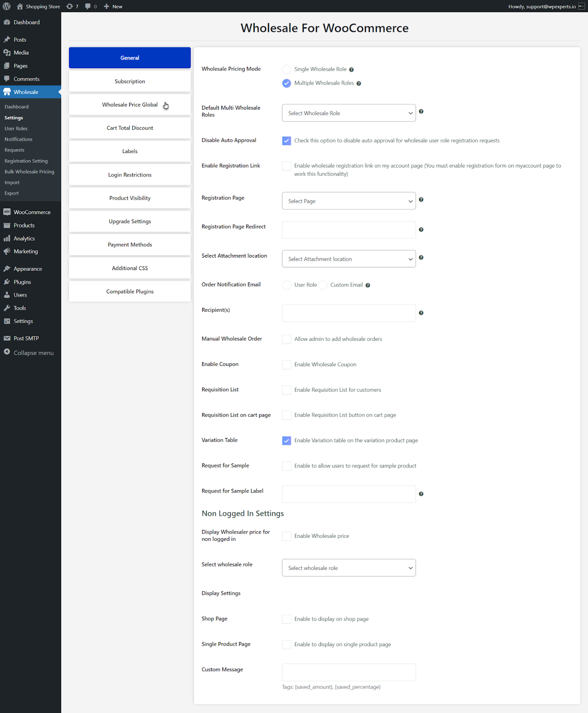This screenshot has height=713, width=588.
Task: Open the Product Visibility tab
Action: (130, 198)
